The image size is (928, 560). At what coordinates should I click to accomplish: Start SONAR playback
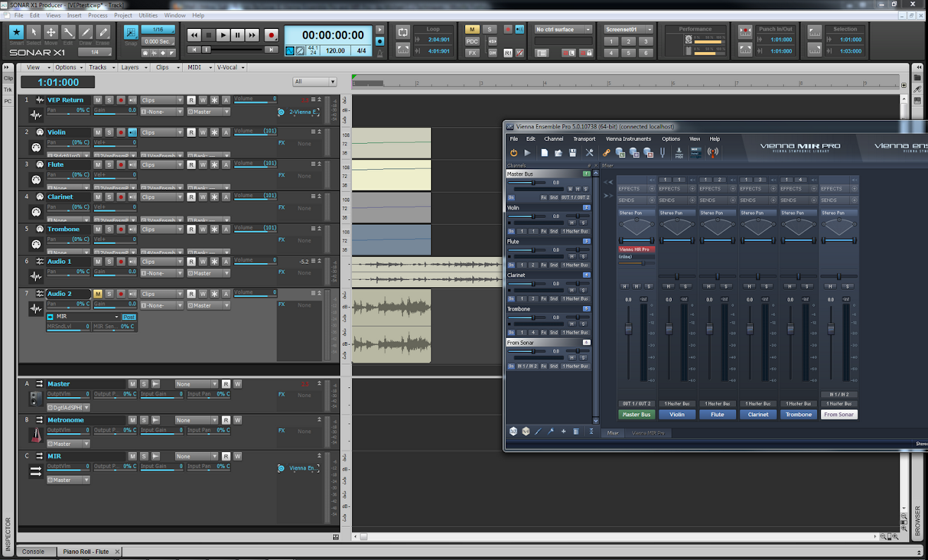click(x=223, y=35)
